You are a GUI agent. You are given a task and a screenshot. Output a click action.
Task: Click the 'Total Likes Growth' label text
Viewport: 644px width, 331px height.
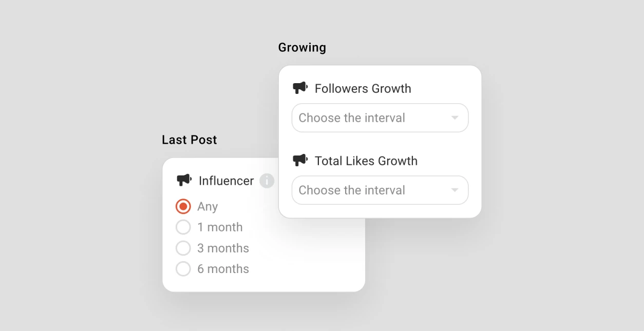point(366,161)
